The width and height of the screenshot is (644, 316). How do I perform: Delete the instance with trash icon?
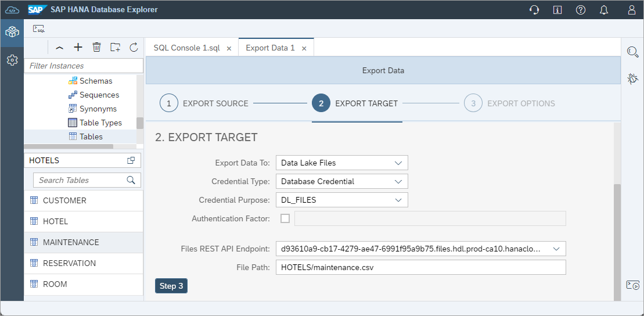(96, 47)
